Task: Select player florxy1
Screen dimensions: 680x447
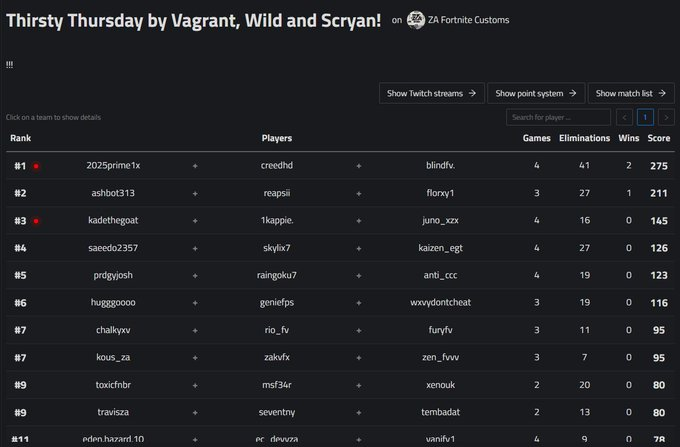Action: tap(440, 193)
